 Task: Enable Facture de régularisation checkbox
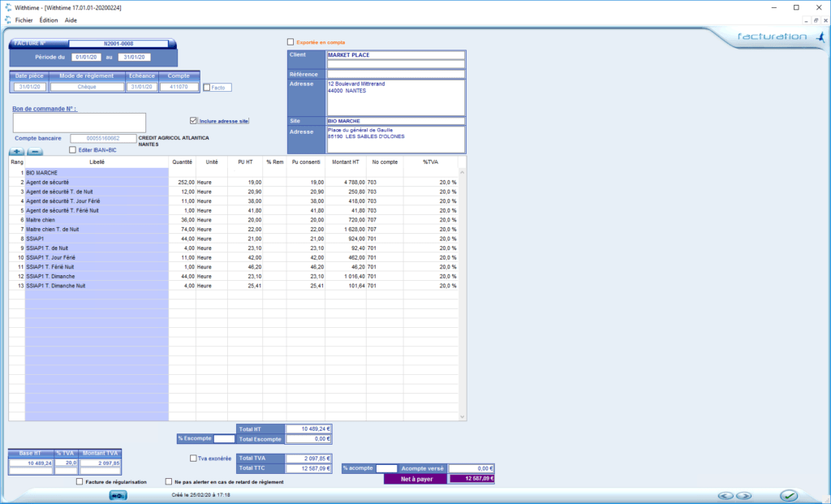(x=79, y=481)
